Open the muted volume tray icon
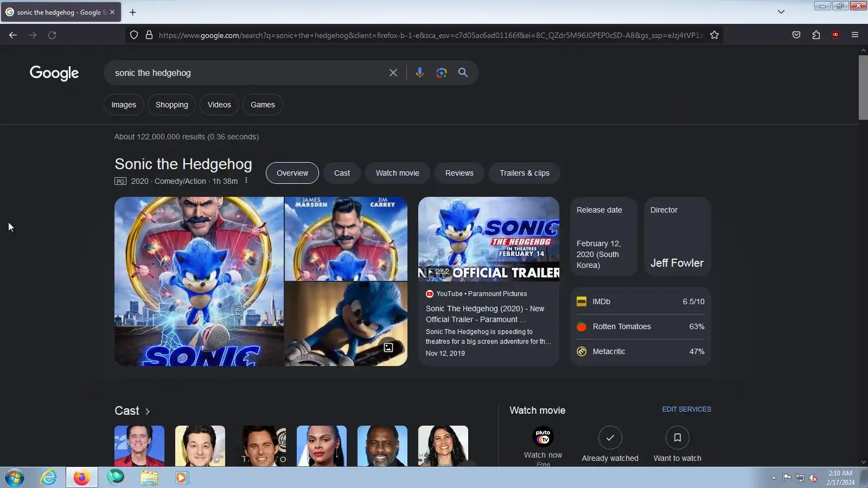This screenshot has width=868, height=488. tap(813, 478)
